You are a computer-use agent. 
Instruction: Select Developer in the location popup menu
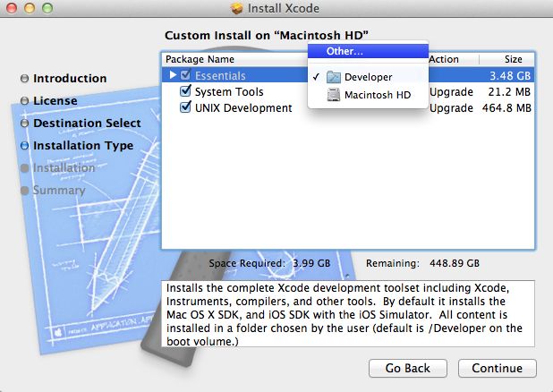coord(368,77)
